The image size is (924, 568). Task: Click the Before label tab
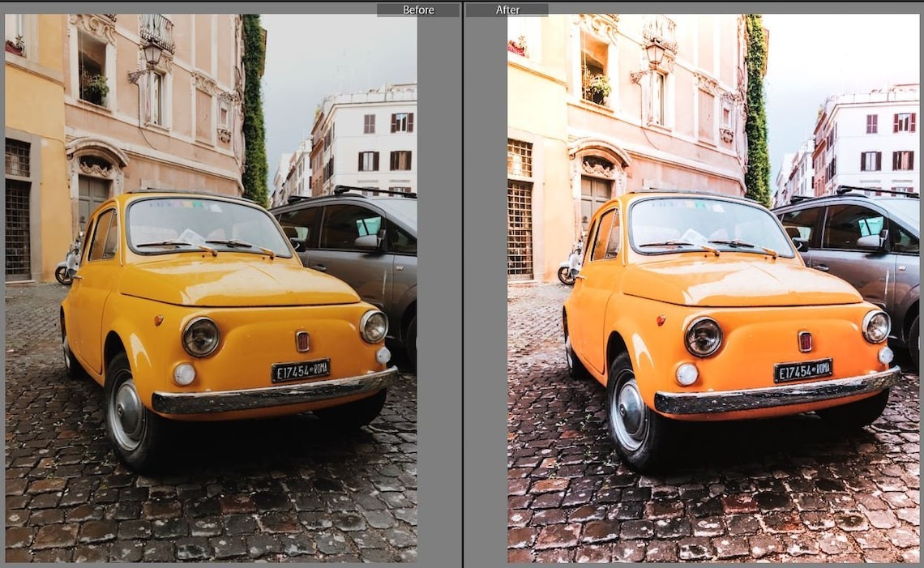tap(417, 10)
